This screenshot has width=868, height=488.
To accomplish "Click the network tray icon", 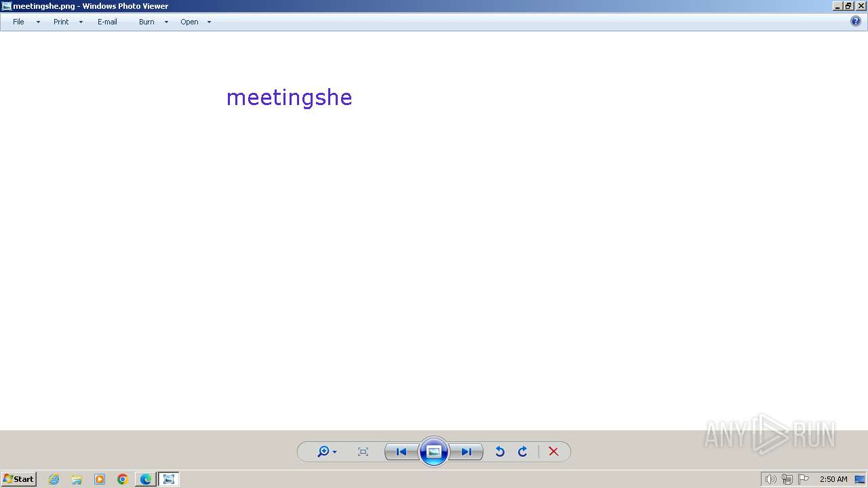I will pyautogui.click(x=787, y=479).
